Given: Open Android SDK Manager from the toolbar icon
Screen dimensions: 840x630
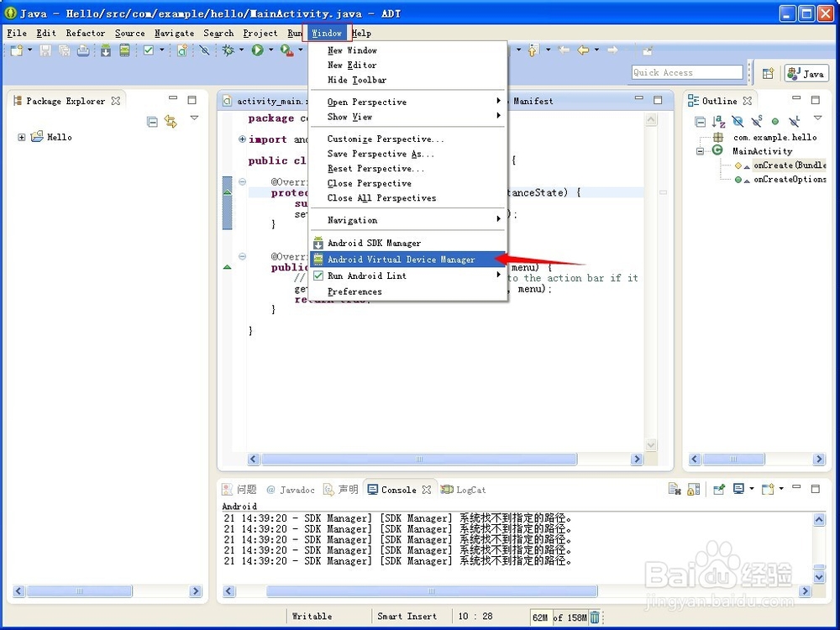Looking at the screenshot, I should point(106,50).
